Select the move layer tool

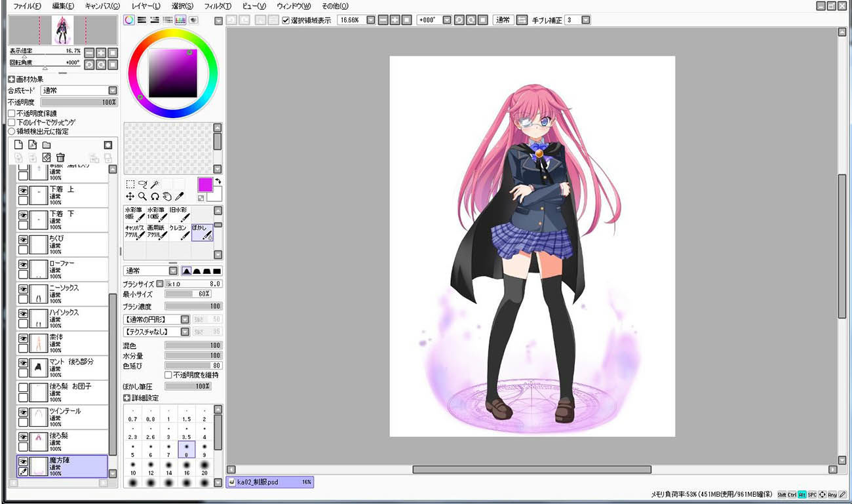tap(130, 196)
